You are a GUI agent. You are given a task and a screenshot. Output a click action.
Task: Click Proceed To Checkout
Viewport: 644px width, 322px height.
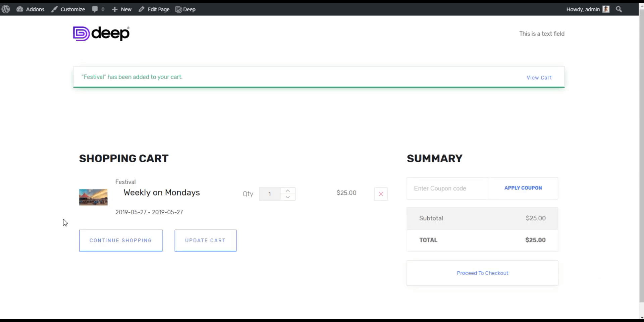pos(482,273)
